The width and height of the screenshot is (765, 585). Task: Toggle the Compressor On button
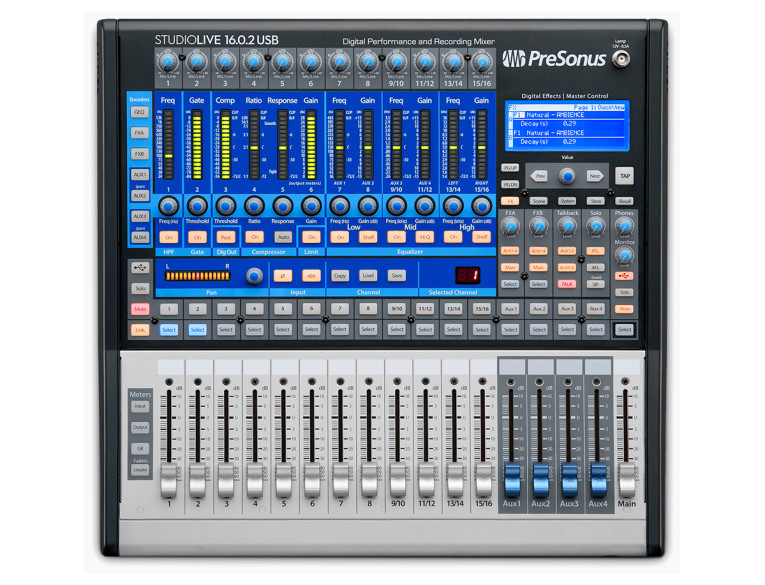(x=254, y=237)
